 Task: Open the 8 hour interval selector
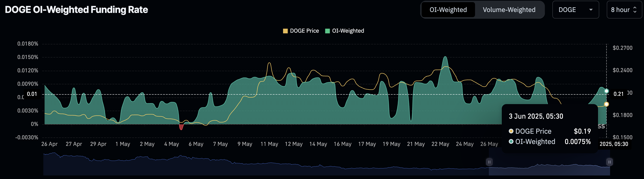624,10
